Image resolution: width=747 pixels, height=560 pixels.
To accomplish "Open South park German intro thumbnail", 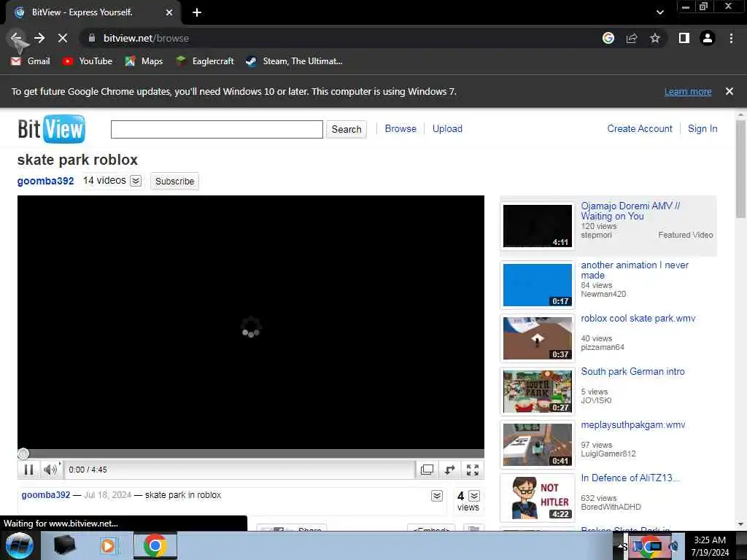I will point(538,392).
